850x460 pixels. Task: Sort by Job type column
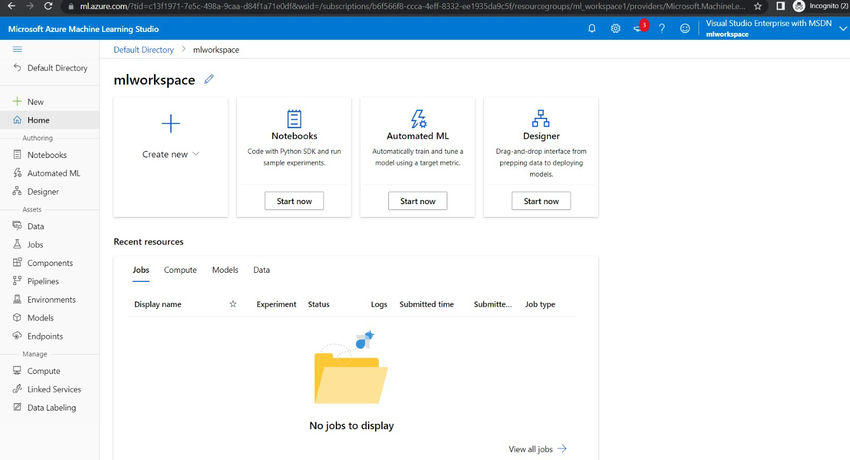click(540, 304)
